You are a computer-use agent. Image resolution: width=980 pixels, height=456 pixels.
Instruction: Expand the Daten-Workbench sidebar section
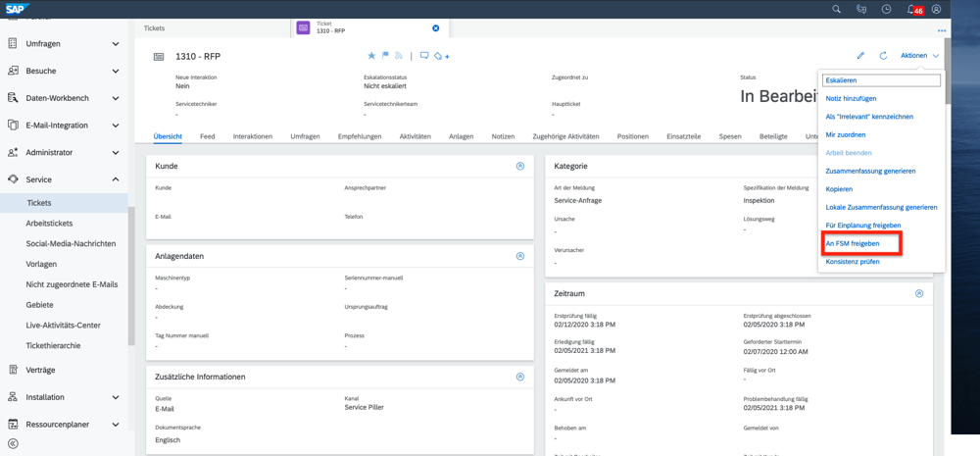115,98
